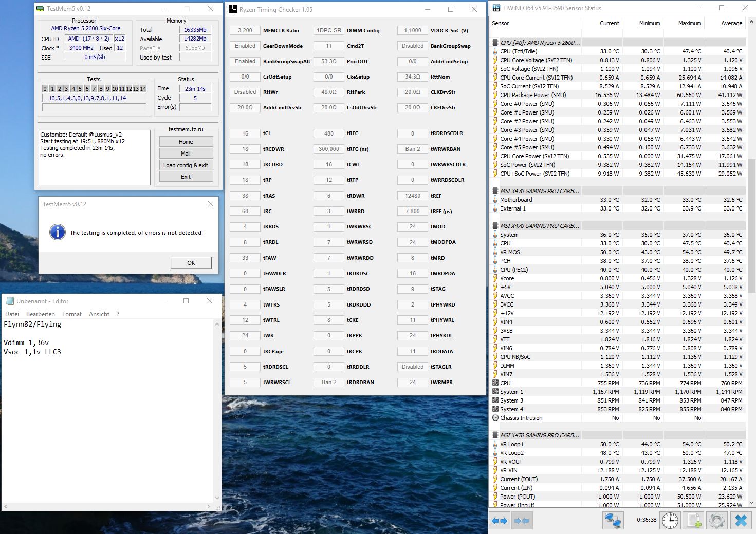The image size is (756, 534).
Task: Click the icon beside CPU Package Power (SMU)
Action: tap(495, 95)
